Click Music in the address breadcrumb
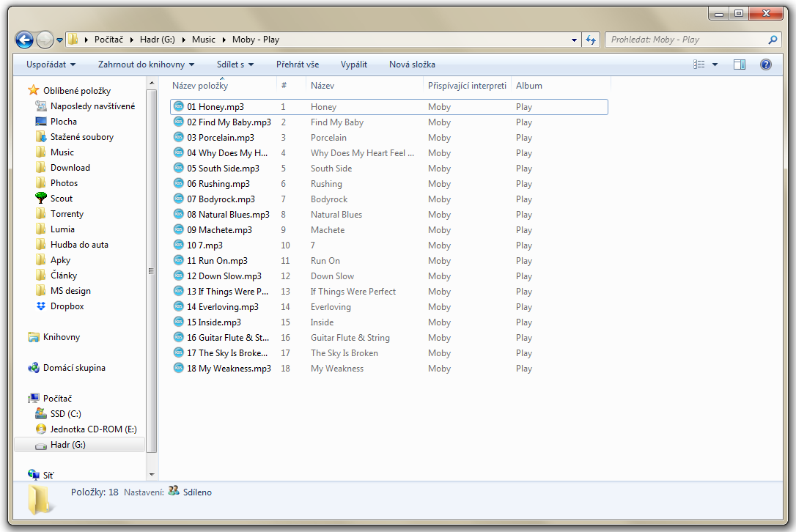Viewport: 796px width, 532px height. coord(204,40)
